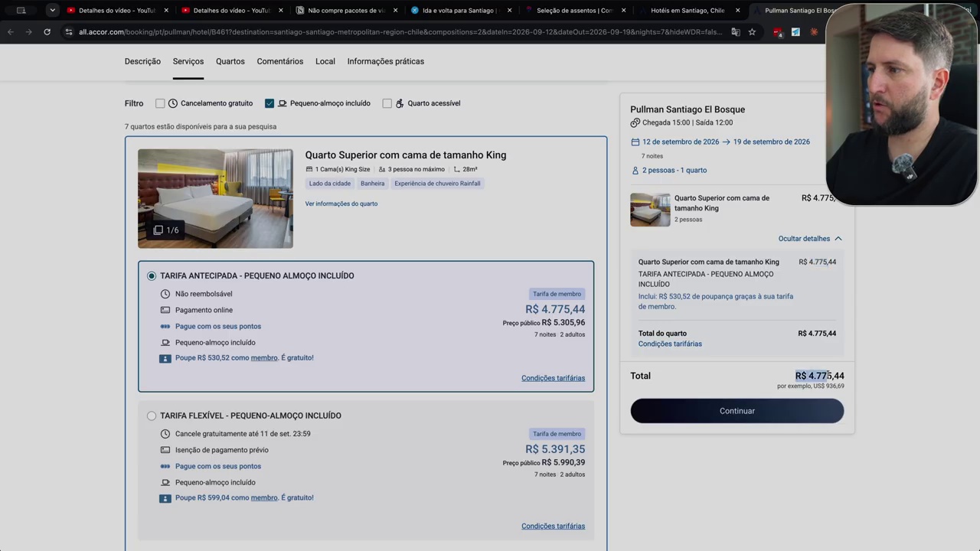Close the 'Hotéis em Santiago, Chile' tab

pos(738,11)
